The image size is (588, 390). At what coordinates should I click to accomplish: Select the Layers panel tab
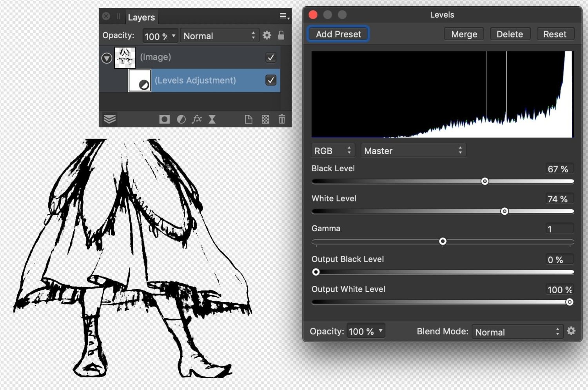pyautogui.click(x=141, y=17)
